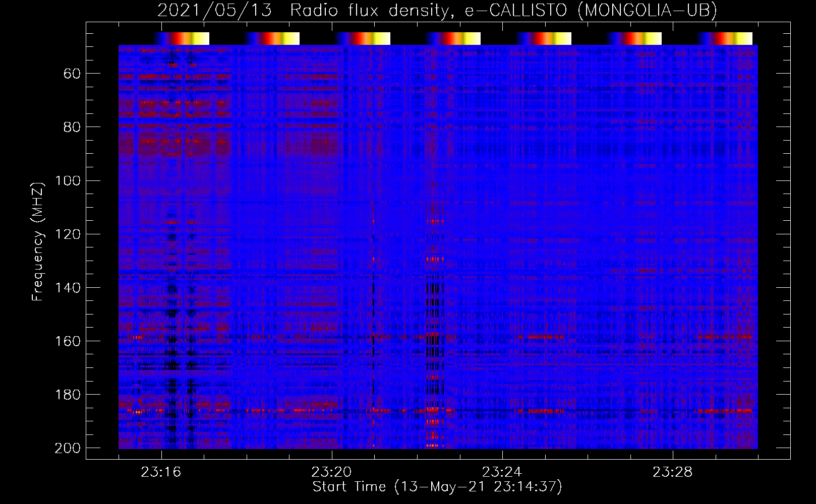This screenshot has height=504, width=816.
Task: Select the 140 frequency tick label
Action: (68, 288)
